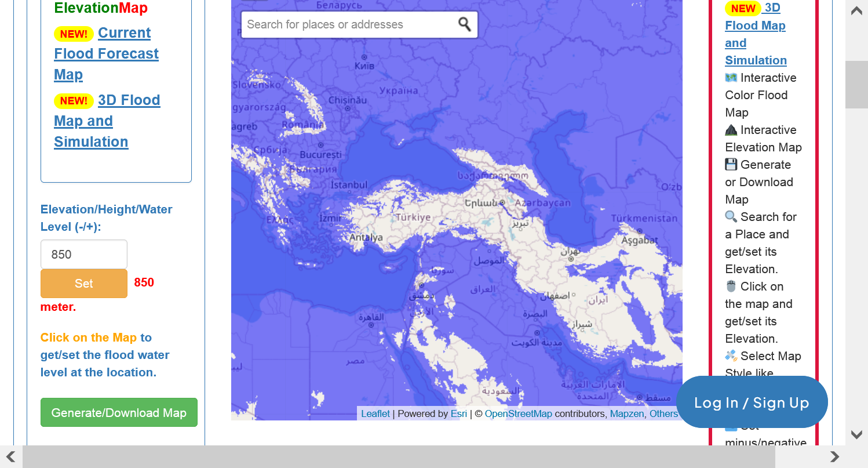Click on Antalya label on the map
868x468 pixels.
(x=366, y=237)
